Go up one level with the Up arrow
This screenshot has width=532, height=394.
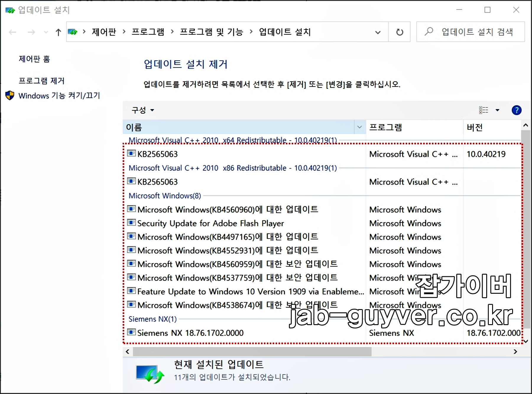(58, 32)
